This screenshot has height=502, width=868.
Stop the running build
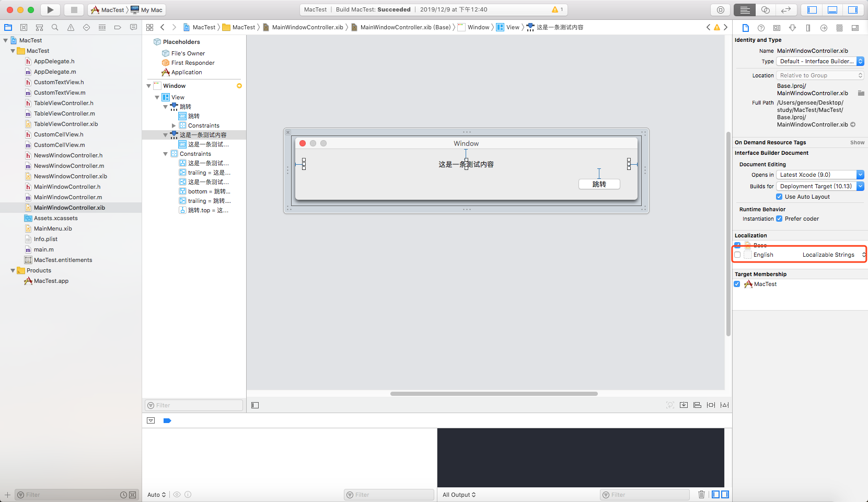coord(74,10)
